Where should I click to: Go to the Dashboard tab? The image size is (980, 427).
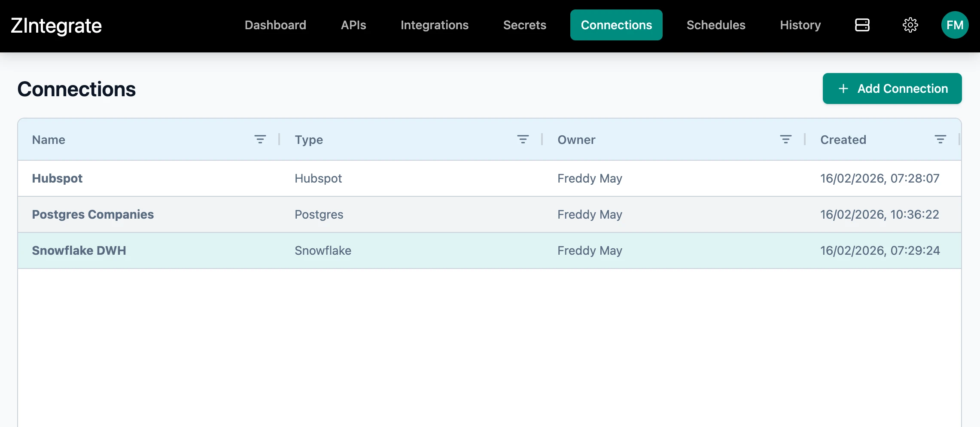[275, 25]
